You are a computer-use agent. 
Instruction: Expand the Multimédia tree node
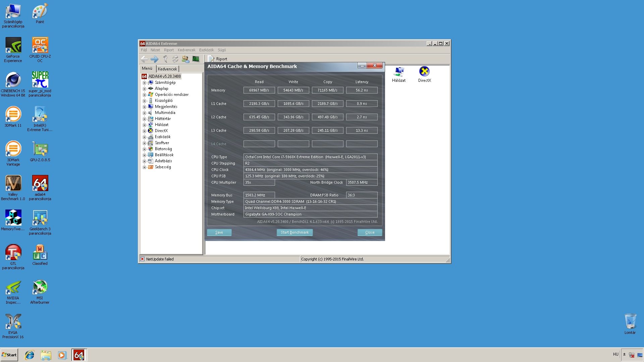coord(144,113)
